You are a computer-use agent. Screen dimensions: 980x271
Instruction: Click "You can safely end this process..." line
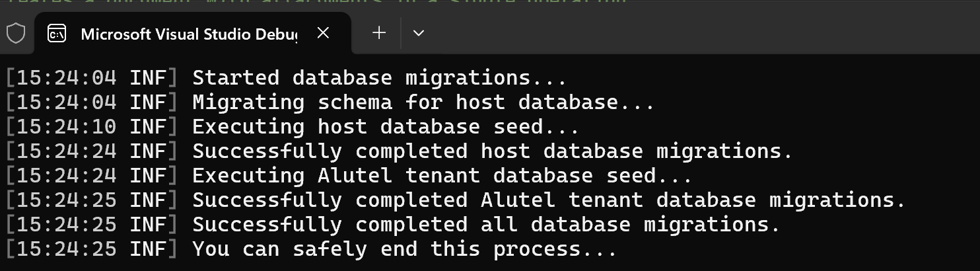coord(404,249)
